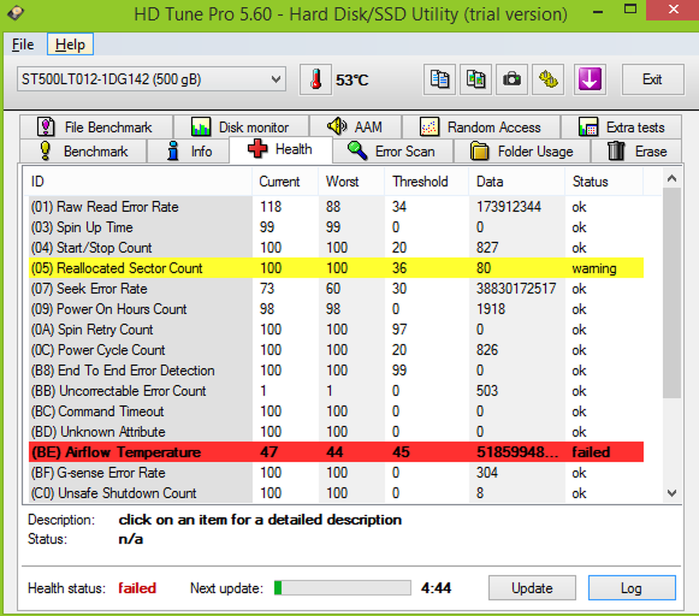Select the (04) Start/Stop Count row
699x616 pixels.
336,248
